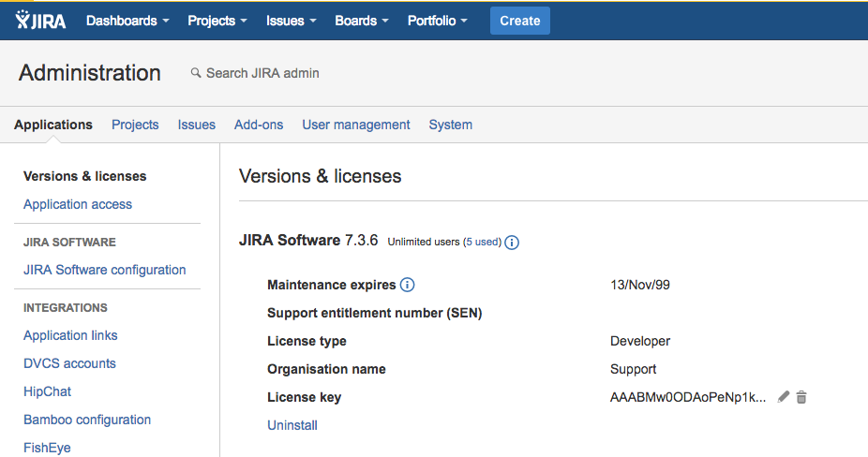868x457 pixels.
Task: Open info icon beside Maintenance expires
Action: click(x=407, y=285)
